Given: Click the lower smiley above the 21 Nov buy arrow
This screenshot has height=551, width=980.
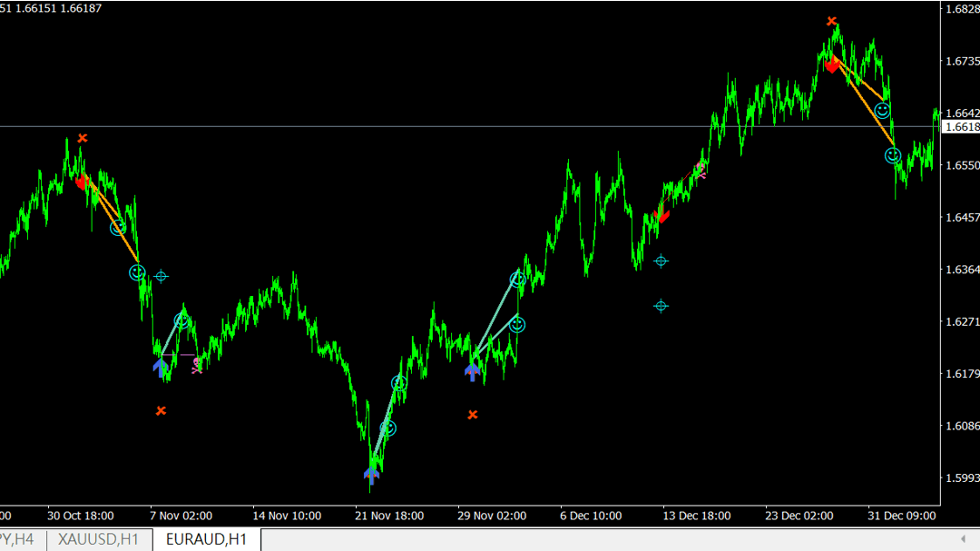Looking at the screenshot, I should pyautogui.click(x=388, y=428).
